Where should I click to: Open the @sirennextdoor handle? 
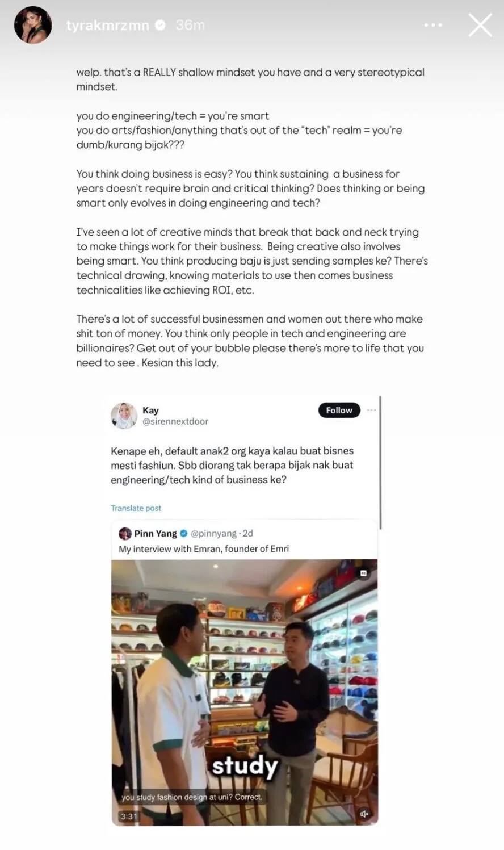click(175, 421)
